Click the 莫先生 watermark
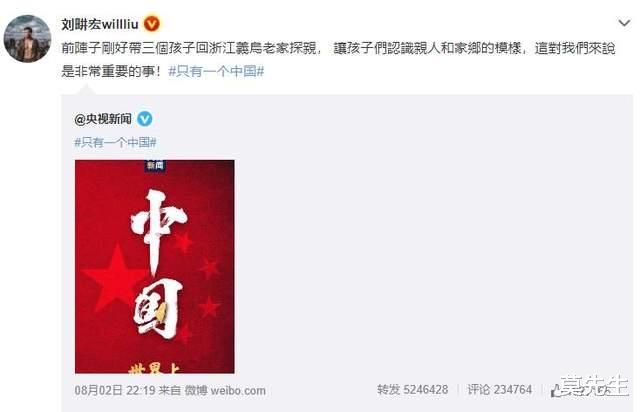This screenshot has height=412, width=640. pyautogui.click(x=594, y=385)
